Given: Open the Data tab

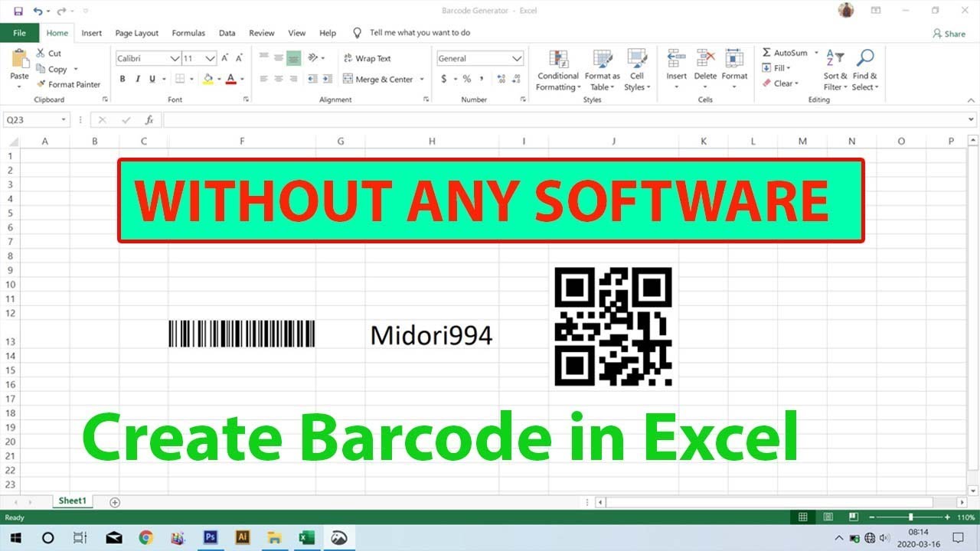Looking at the screenshot, I should click(x=227, y=33).
